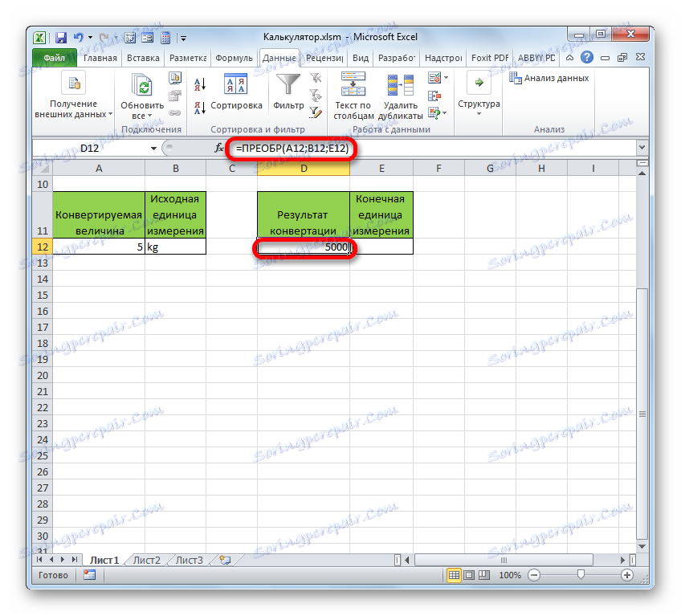Toggle the Фильтр funnel filter
The width and height of the screenshot is (681, 616).
pos(288,92)
